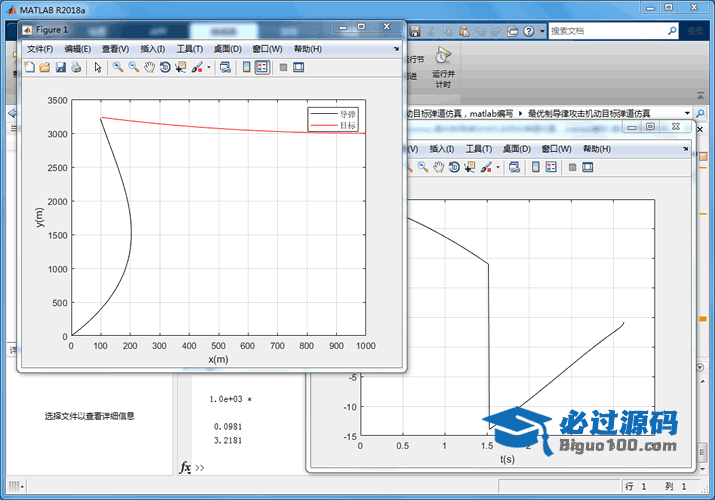Click Cut scissors icon in MATLAB toolbar

[431, 31]
